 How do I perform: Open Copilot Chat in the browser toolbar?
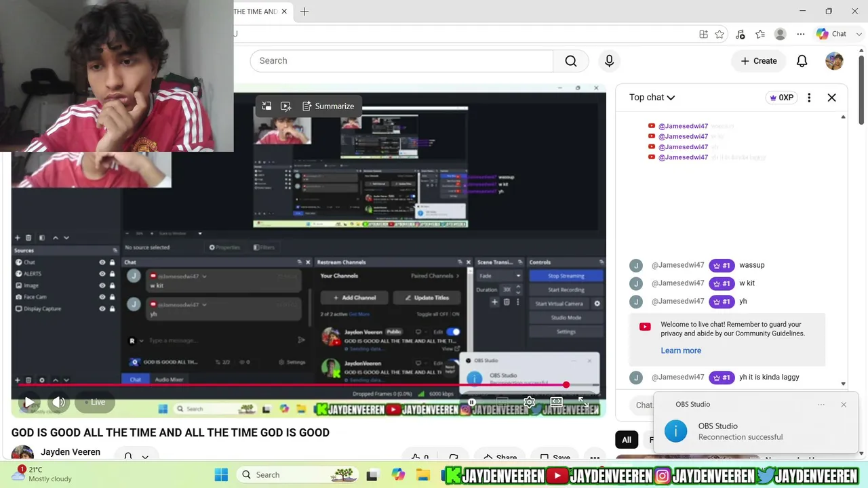[831, 34]
